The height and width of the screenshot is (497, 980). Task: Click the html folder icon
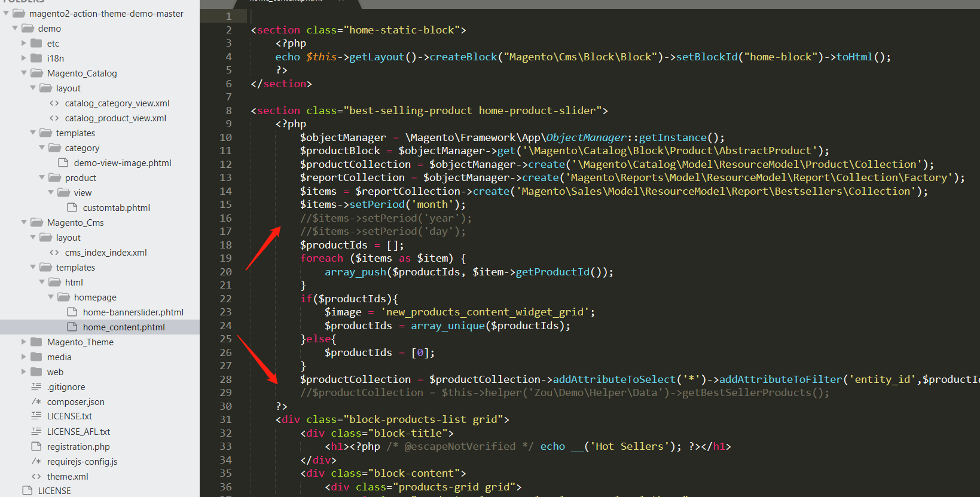pos(54,282)
